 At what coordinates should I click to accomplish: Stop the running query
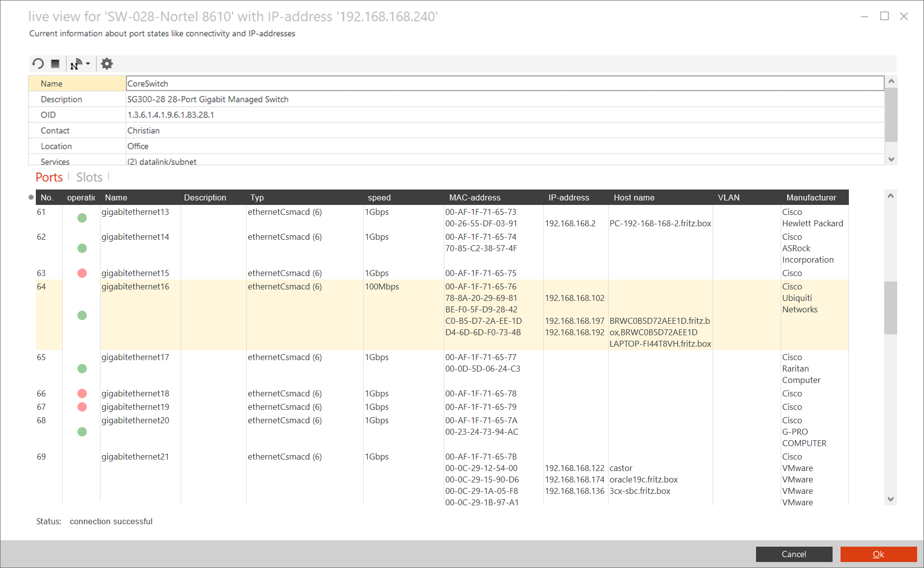55,64
